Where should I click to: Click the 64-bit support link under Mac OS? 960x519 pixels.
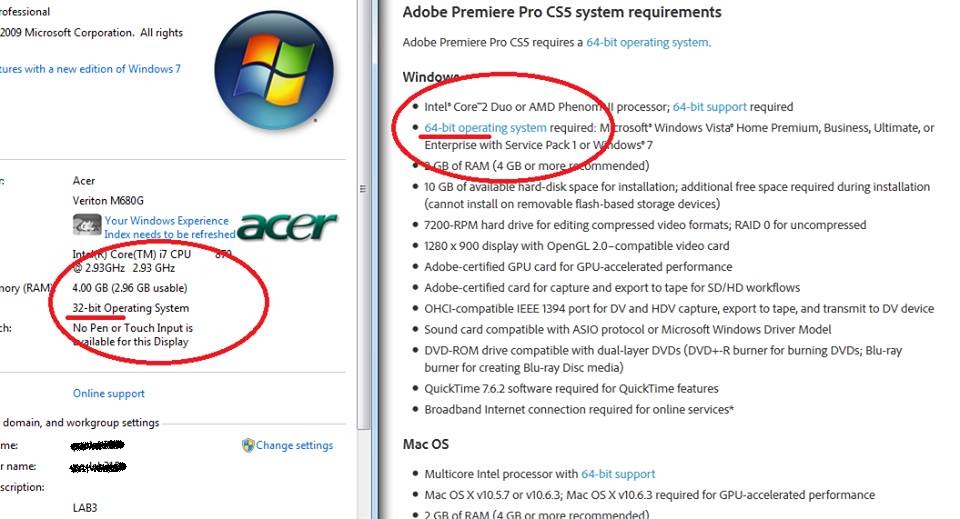(x=618, y=474)
